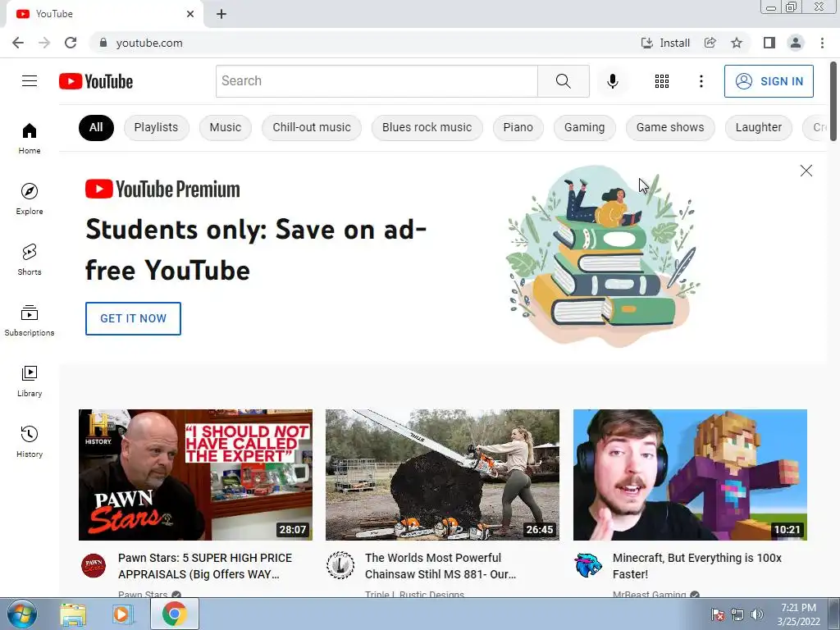The height and width of the screenshot is (630, 840).
Task: Open File Explorer from taskbar
Action: tap(73, 614)
